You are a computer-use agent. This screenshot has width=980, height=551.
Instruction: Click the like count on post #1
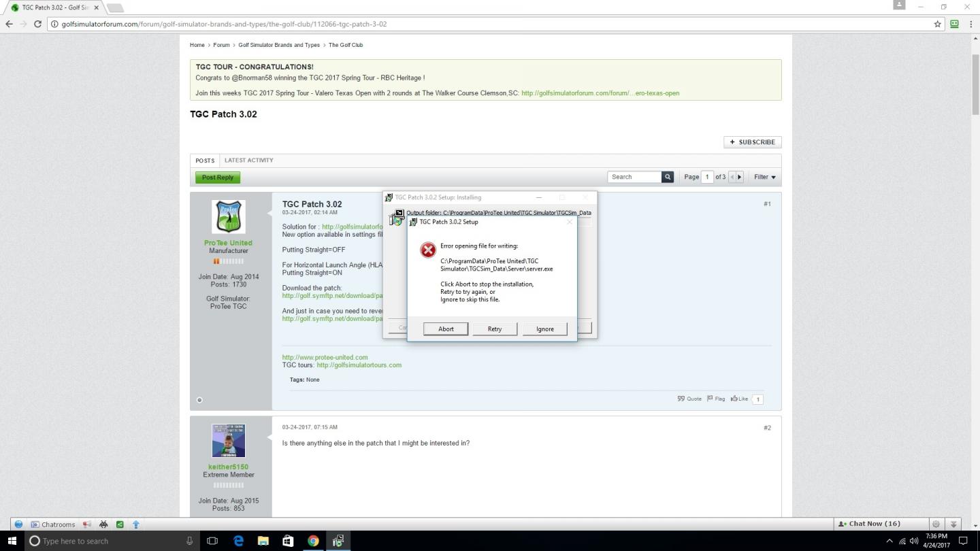[x=757, y=399]
